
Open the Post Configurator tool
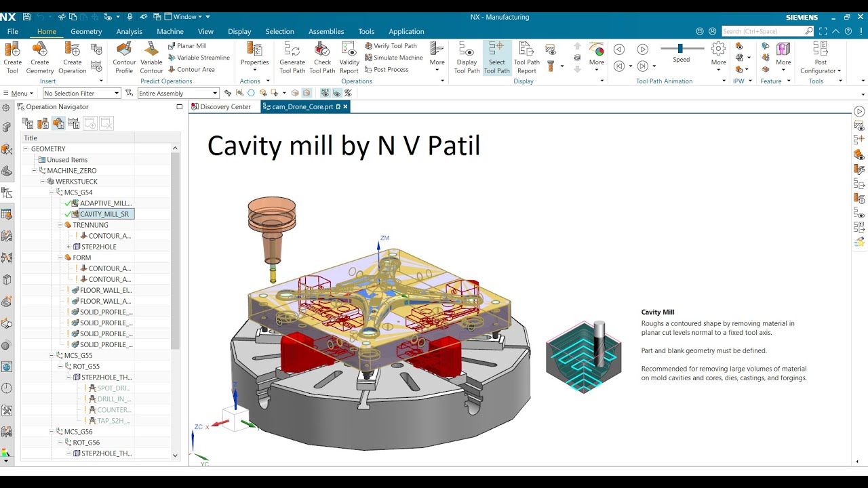(x=821, y=57)
